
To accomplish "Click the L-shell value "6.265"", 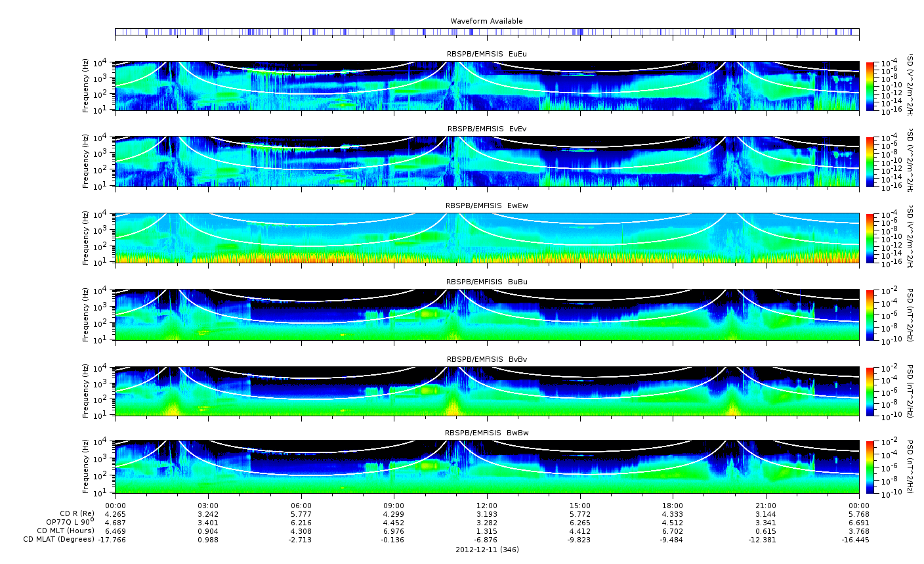I will point(580,523).
